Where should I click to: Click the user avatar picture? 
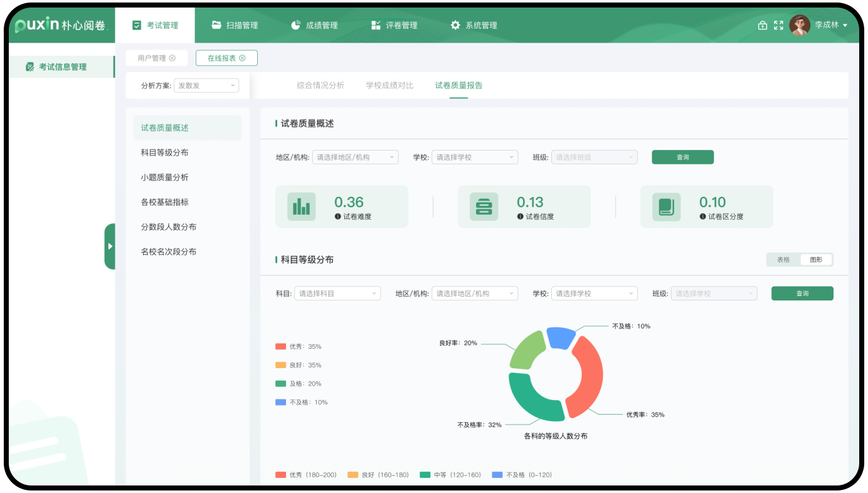(800, 25)
